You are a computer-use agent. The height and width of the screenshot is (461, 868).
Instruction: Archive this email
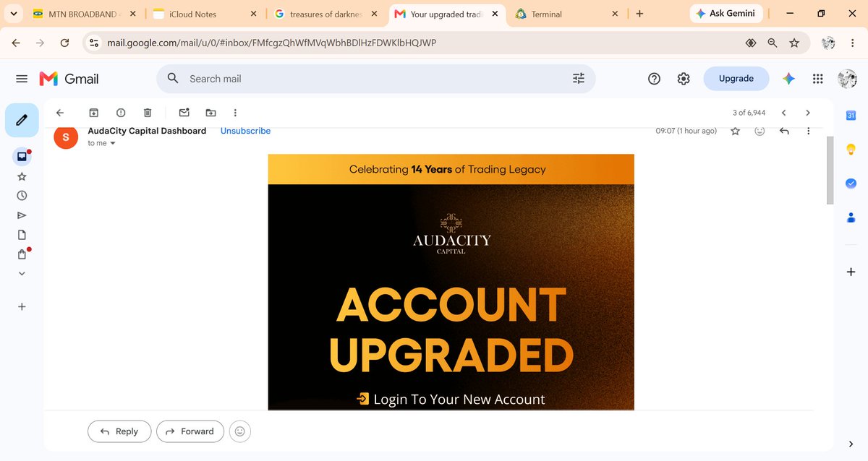(93, 113)
